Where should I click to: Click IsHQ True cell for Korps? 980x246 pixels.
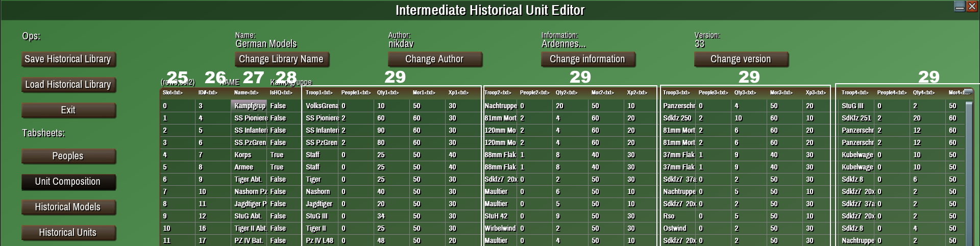point(277,155)
